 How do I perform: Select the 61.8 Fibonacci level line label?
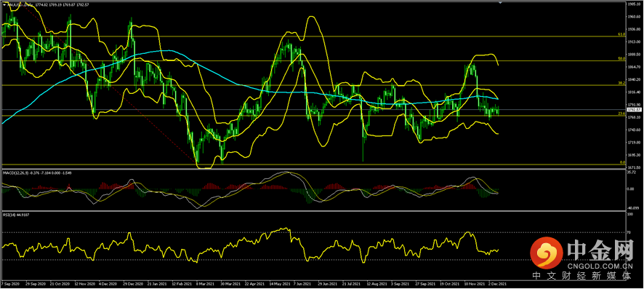coord(621,34)
